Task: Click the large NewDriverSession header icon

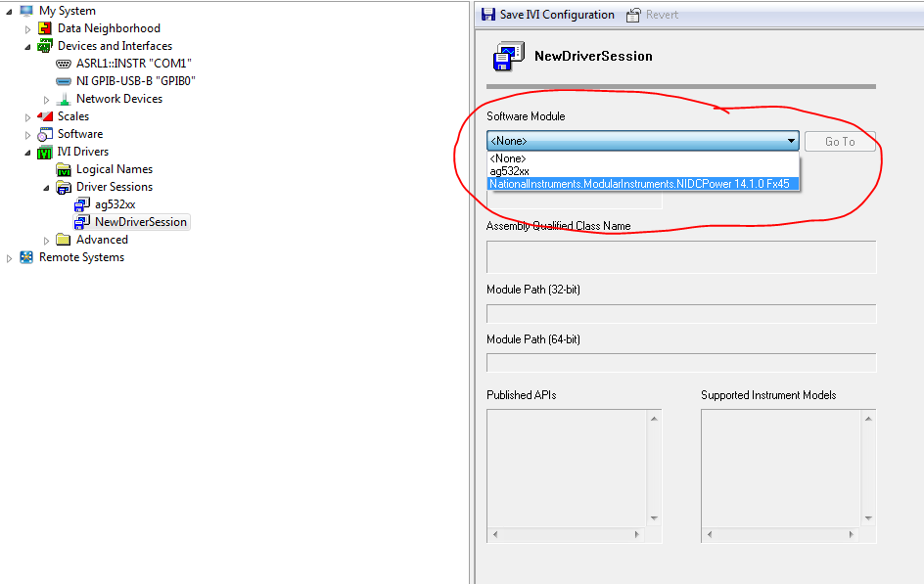Action: [509, 57]
